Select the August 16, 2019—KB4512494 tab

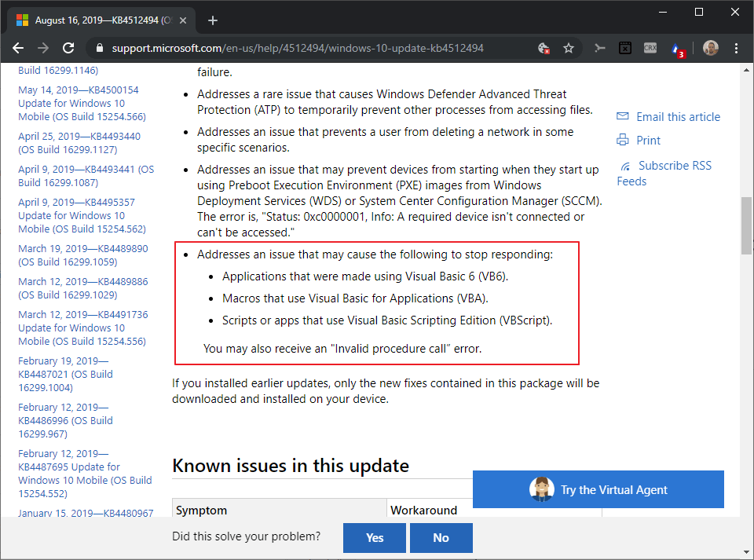pyautogui.click(x=101, y=20)
